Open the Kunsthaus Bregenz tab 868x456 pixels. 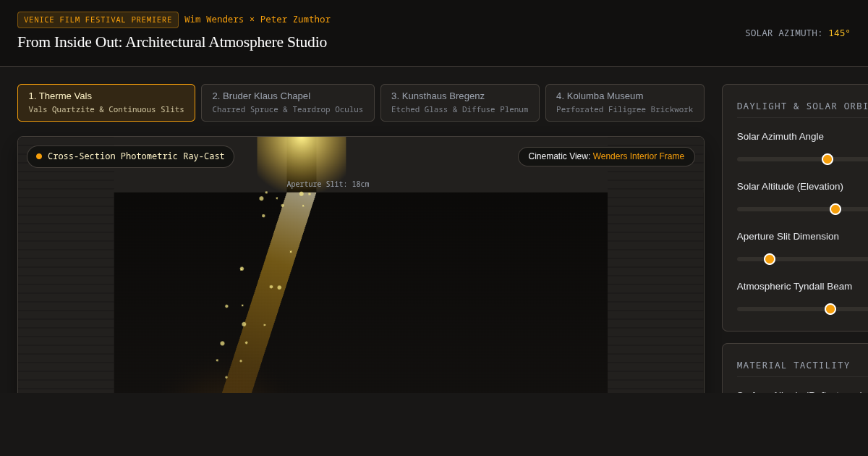point(460,103)
